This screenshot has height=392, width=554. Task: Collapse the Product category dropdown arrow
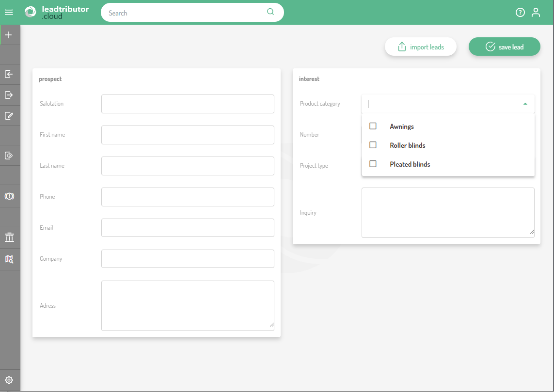tap(525, 104)
